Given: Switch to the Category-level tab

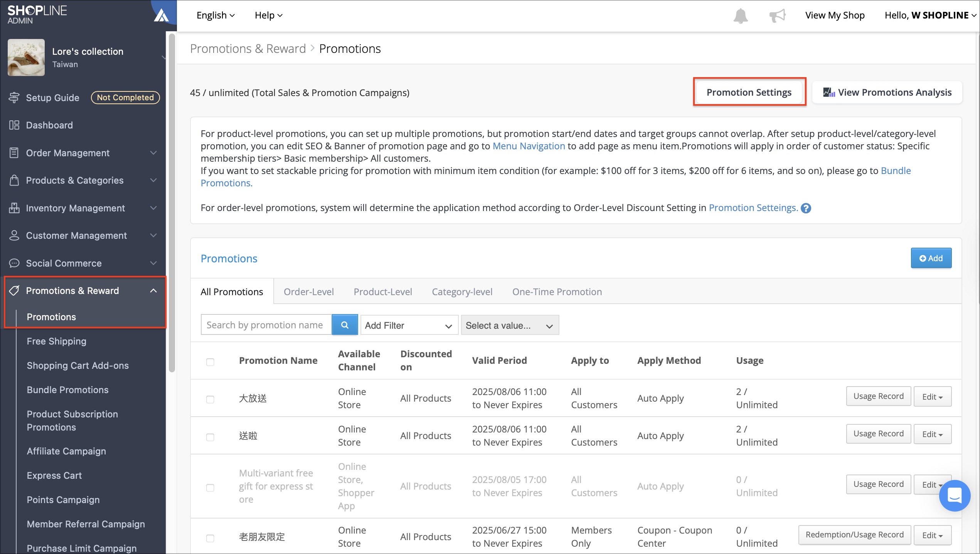Looking at the screenshot, I should point(462,292).
